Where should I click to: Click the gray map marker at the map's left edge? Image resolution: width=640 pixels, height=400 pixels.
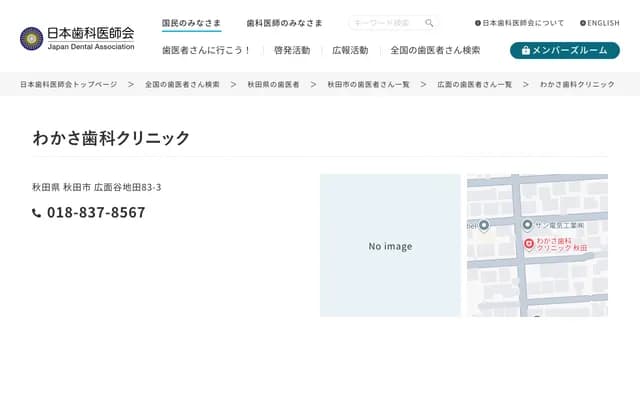coord(484,225)
